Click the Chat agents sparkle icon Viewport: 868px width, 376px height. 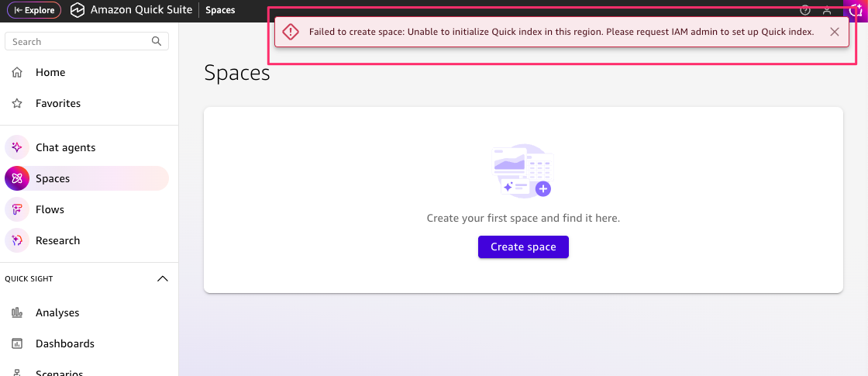(x=16, y=148)
